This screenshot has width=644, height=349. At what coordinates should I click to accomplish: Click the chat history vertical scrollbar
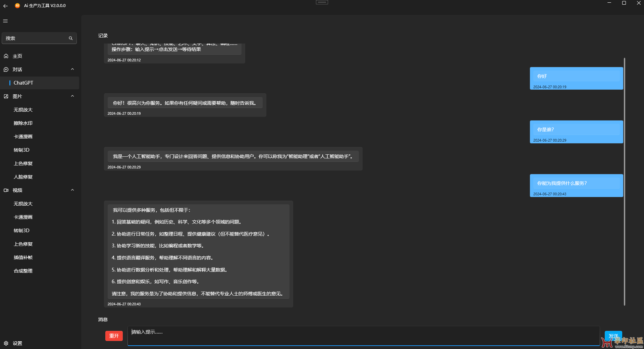pos(624,181)
